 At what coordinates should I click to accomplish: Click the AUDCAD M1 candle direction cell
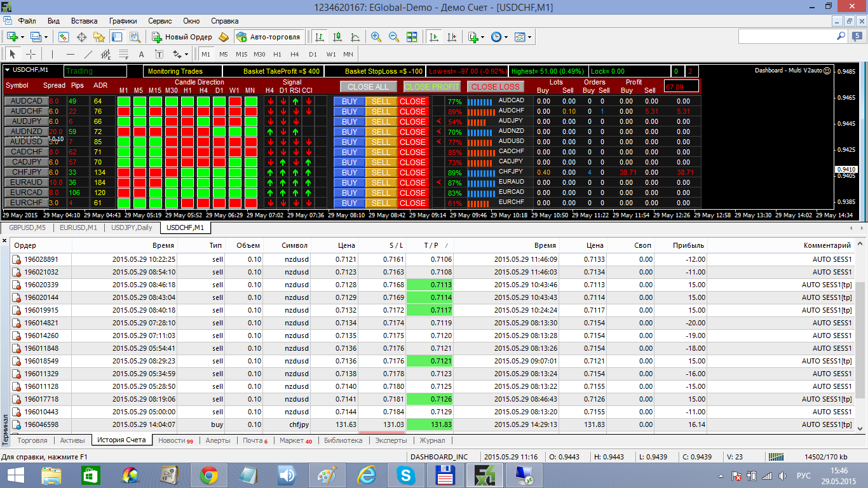(x=123, y=101)
